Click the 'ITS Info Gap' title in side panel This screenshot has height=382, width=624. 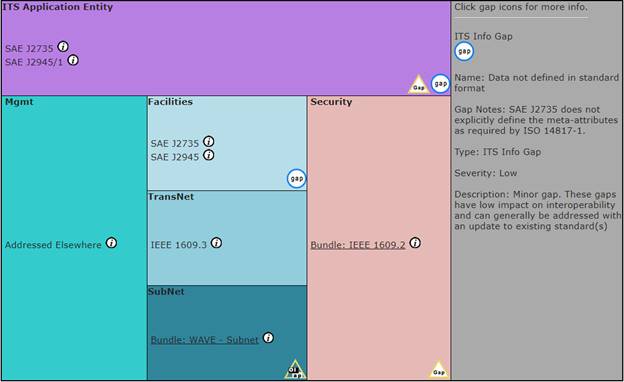[x=484, y=36]
